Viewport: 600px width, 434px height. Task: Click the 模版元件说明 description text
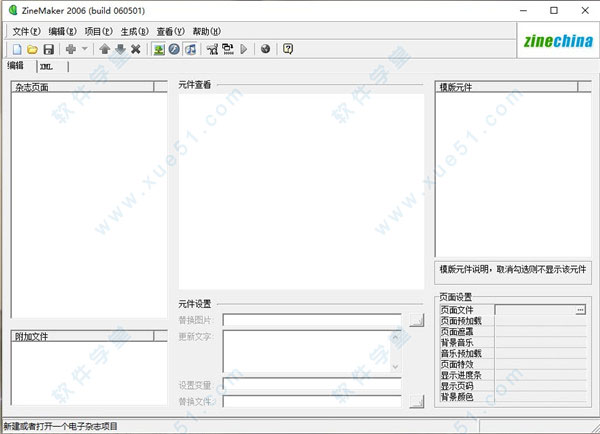(x=512, y=269)
